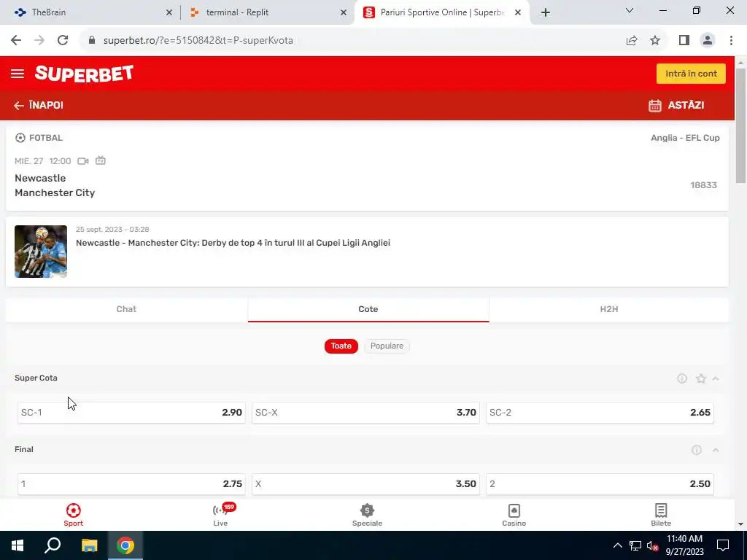
Task: Click the Newcastle team name
Action: click(41, 178)
